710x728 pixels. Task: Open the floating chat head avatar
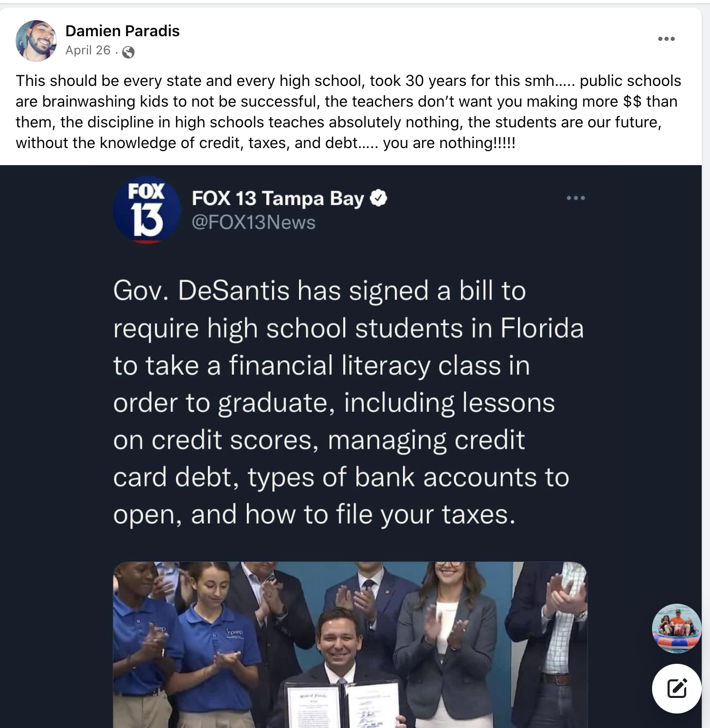click(676, 629)
